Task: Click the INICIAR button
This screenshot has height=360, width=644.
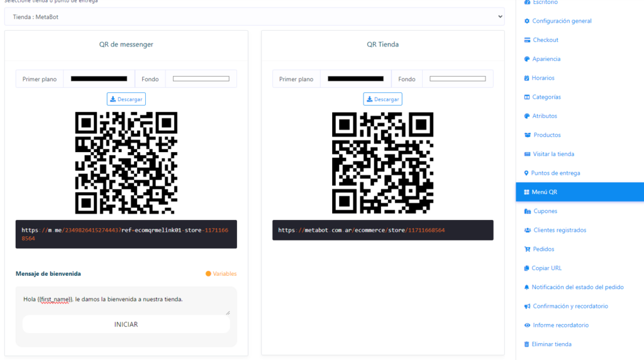Action: 126,324
